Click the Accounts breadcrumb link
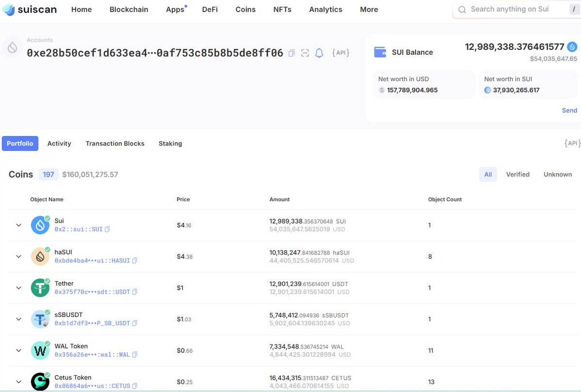This screenshot has width=581, height=392. coord(40,40)
